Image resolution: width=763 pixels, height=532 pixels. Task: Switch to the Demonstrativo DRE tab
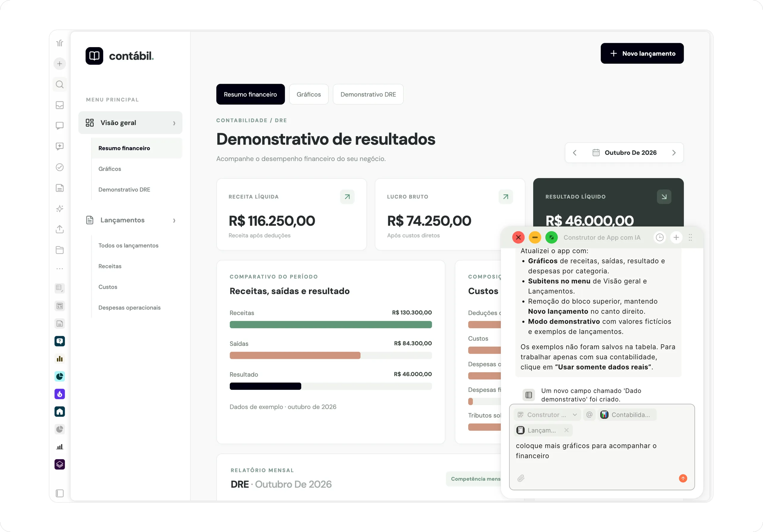(368, 94)
